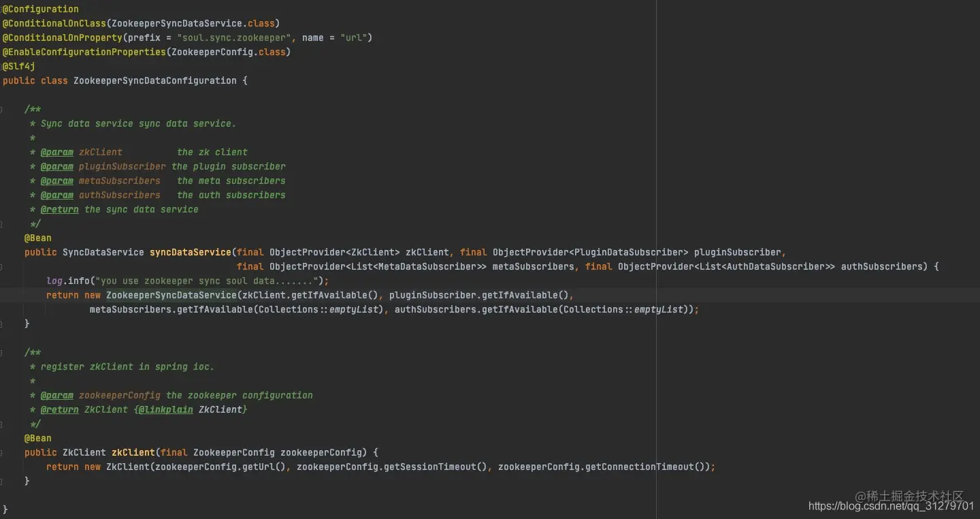Click the '@ConditionalOnClass' annotation
Viewport: 980px width, 519px height.
[x=54, y=23]
